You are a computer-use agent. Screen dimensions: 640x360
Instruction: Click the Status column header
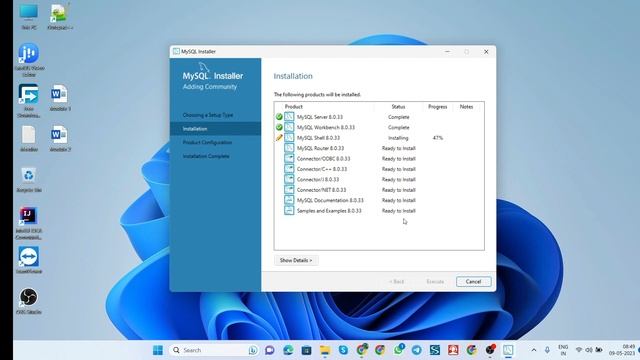(398, 107)
